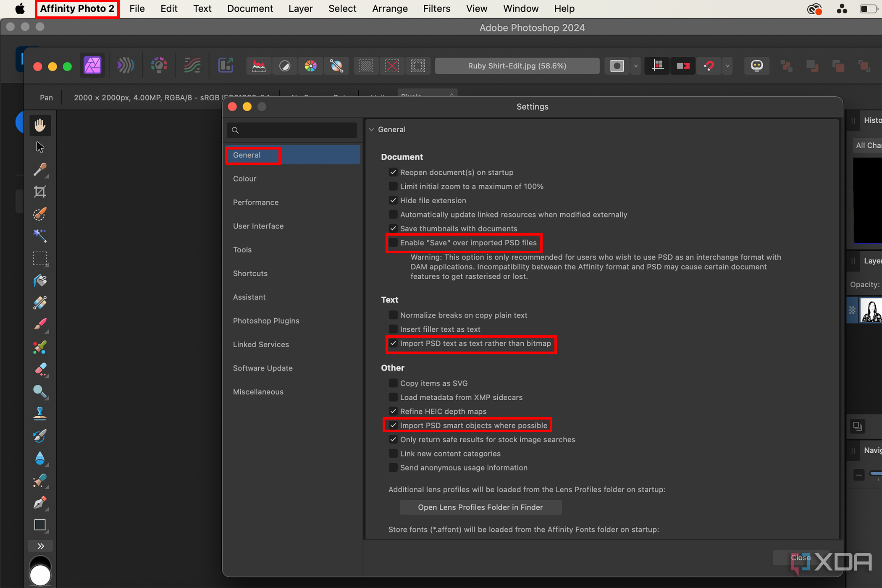Select Colour settings category
Image resolution: width=882 pixels, height=588 pixels.
click(x=293, y=178)
